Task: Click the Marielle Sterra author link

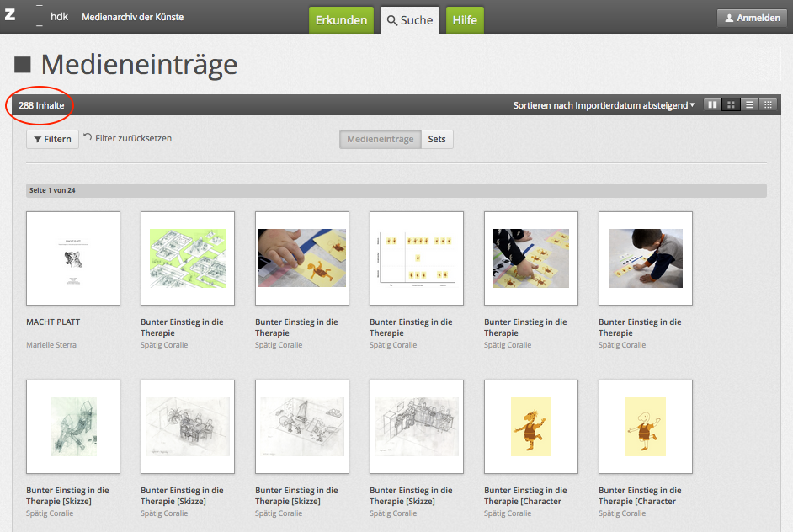Action: [x=51, y=345]
